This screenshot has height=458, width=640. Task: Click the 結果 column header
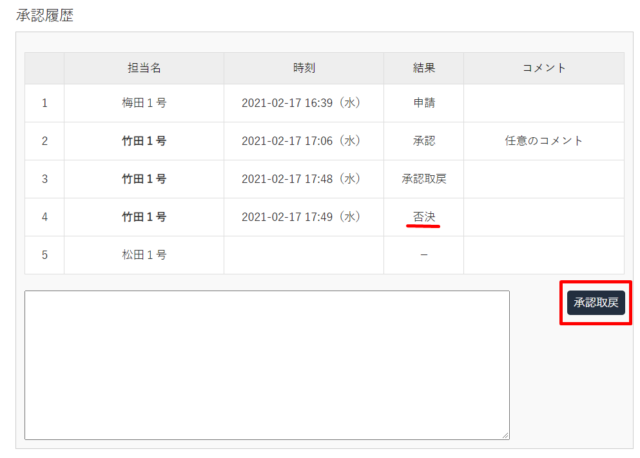(x=424, y=68)
